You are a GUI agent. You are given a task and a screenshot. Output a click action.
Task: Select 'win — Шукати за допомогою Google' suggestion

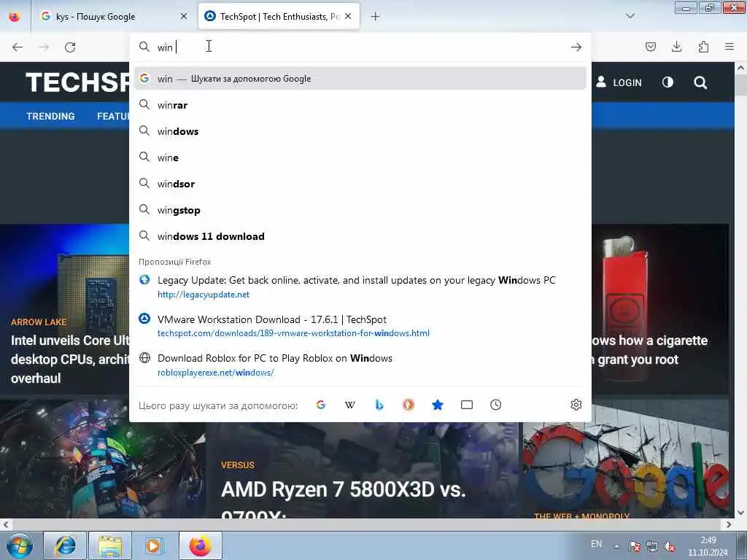pos(360,79)
